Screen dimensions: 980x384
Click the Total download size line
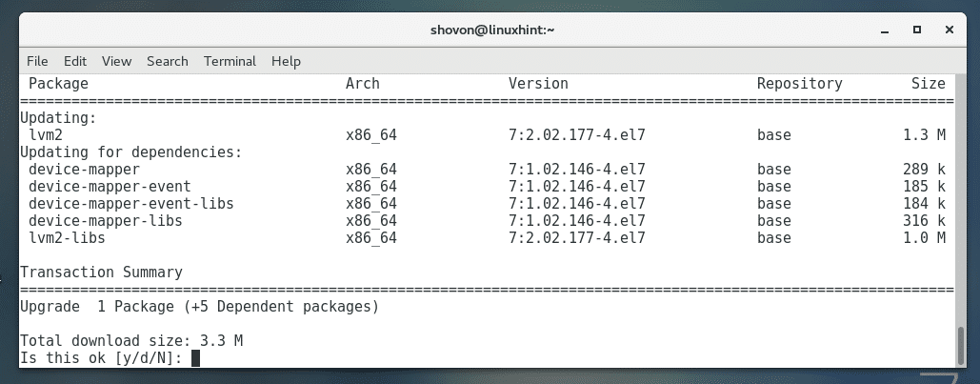[x=133, y=340]
